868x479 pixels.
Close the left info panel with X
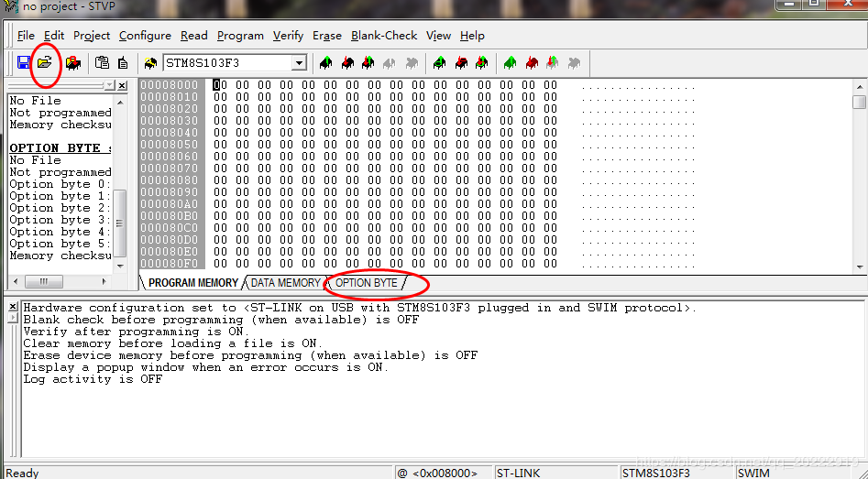click(x=122, y=86)
